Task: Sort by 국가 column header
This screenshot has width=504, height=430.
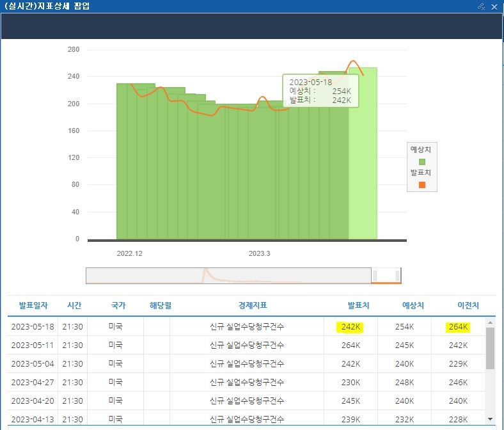Action: click(x=118, y=305)
